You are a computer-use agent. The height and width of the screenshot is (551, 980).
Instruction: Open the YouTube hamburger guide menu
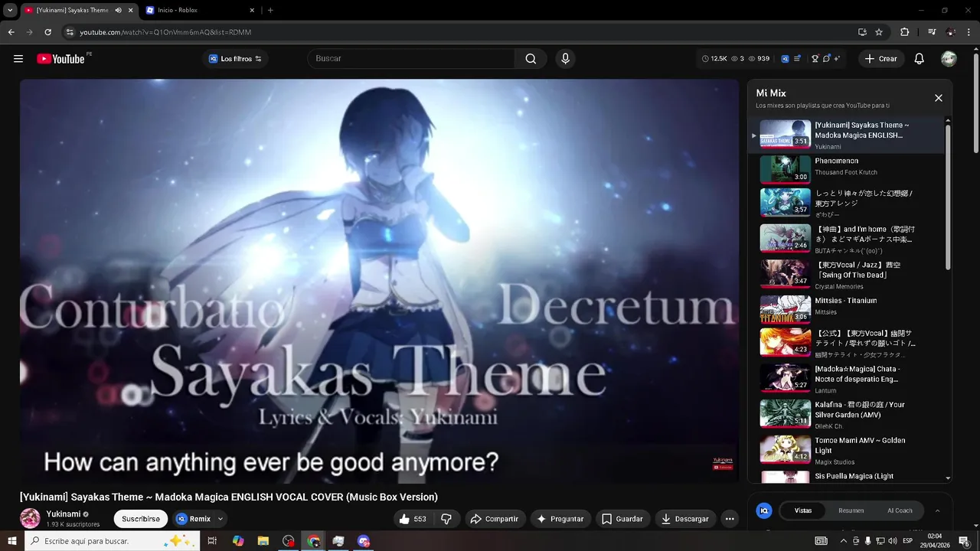click(18, 59)
